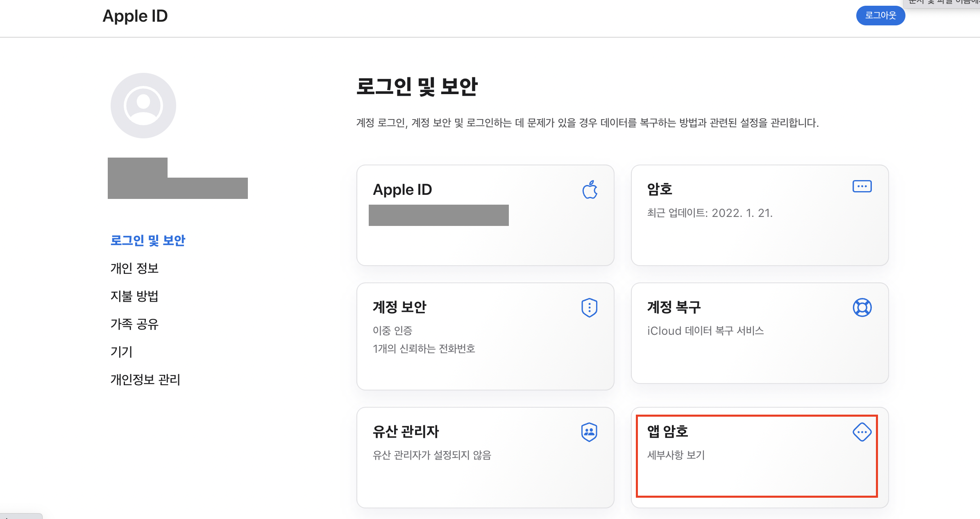Image resolution: width=980 pixels, height=519 pixels.
Task: Select 로그인 및 보안 in the sidebar
Action: coord(147,240)
